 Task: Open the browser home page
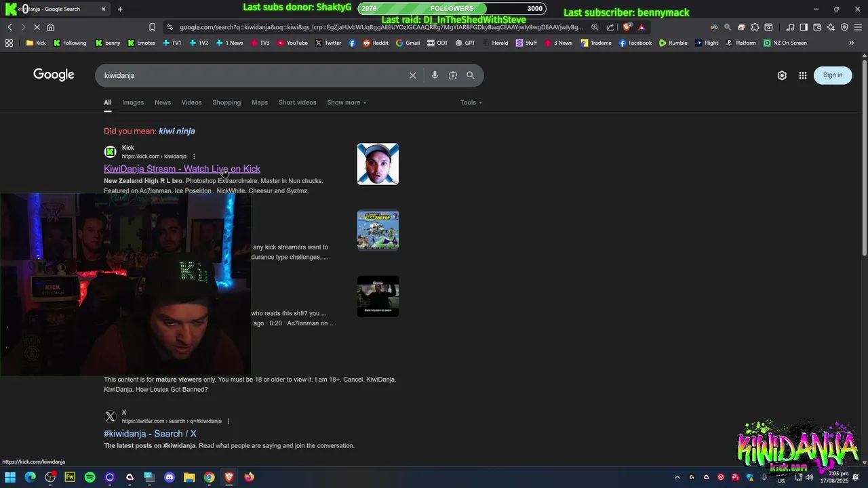pyautogui.click(x=50, y=27)
